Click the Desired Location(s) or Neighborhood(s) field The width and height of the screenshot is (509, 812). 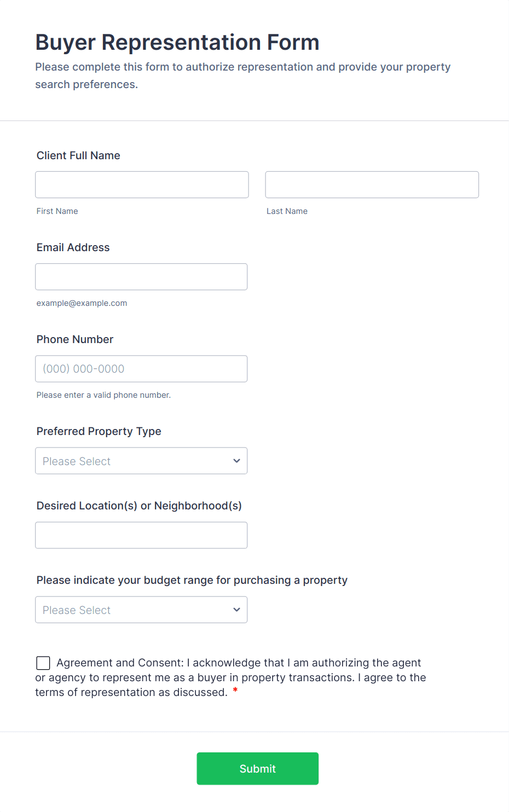141,535
